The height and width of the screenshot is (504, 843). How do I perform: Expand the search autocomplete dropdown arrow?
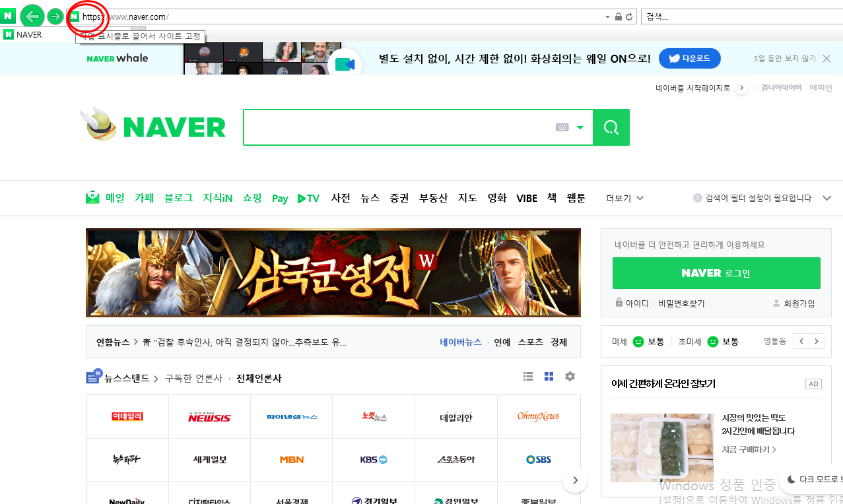click(x=580, y=127)
